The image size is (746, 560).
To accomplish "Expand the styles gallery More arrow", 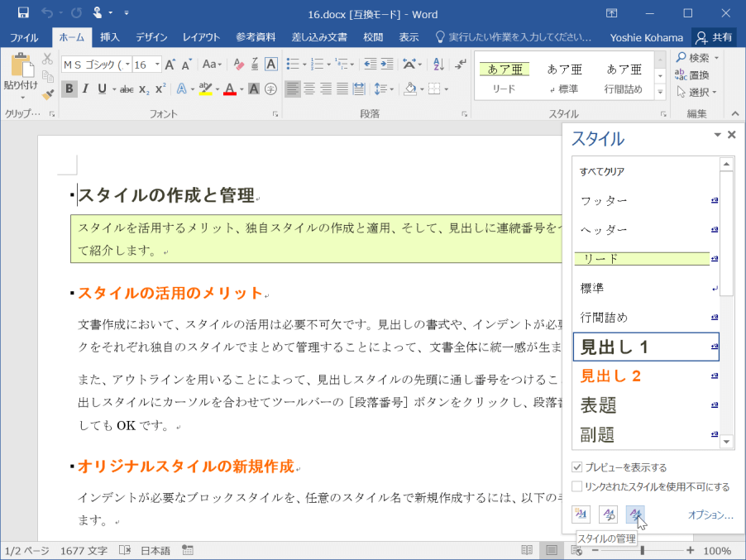I will 660,93.
